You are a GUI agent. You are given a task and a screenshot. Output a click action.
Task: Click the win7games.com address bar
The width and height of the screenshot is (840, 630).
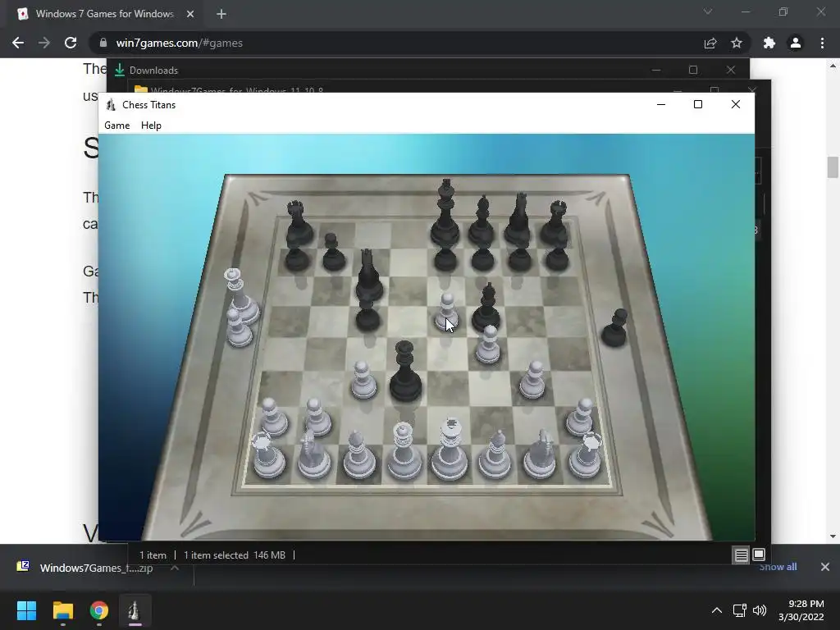coord(396,43)
